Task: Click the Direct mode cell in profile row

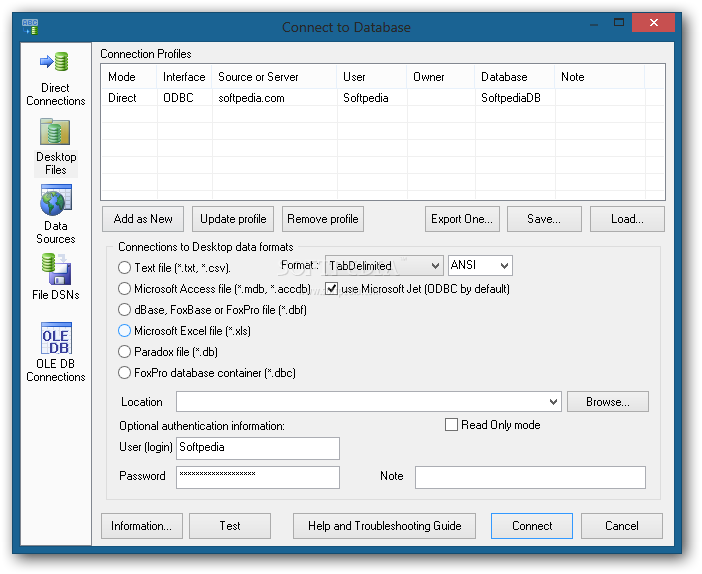Action: pos(129,98)
